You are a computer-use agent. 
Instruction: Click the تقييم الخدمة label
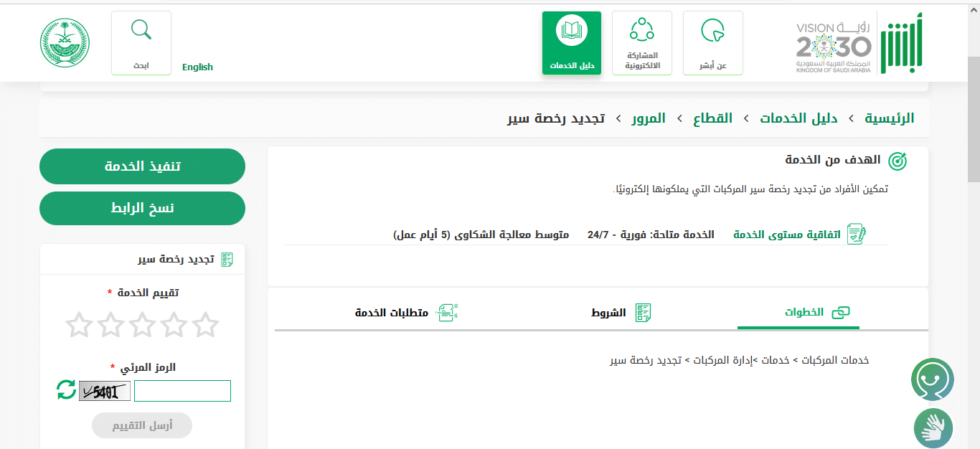pyautogui.click(x=148, y=293)
